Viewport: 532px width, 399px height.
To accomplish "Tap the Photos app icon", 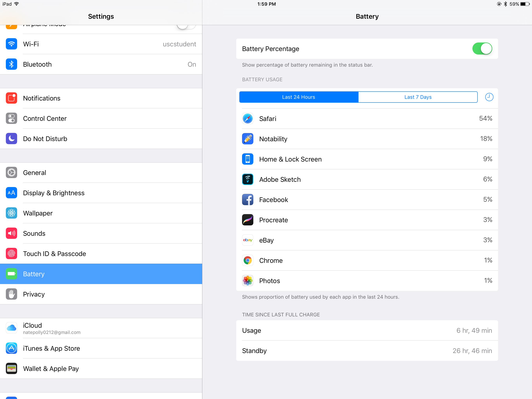I will [248, 281].
